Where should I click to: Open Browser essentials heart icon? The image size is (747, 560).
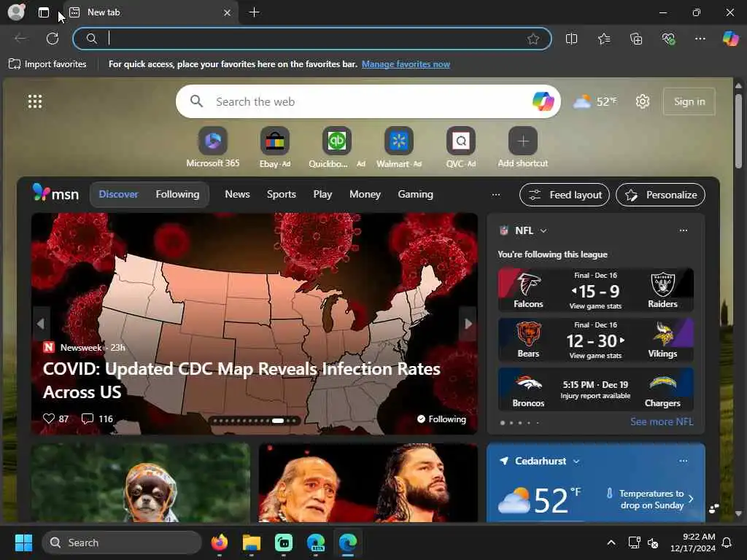668,39
